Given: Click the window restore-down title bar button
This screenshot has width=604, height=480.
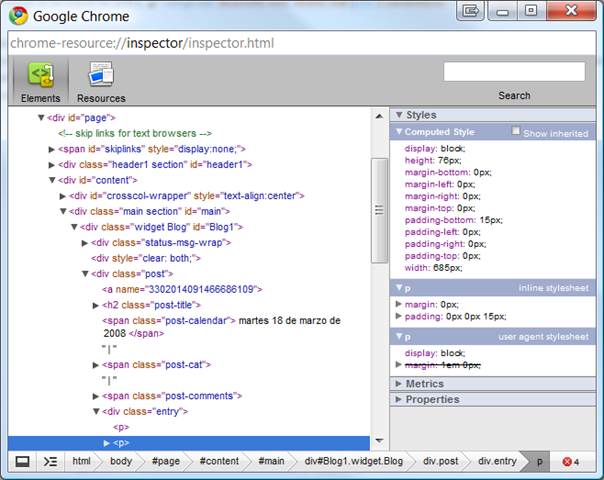Looking at the screenshot, I should [531, 10].
